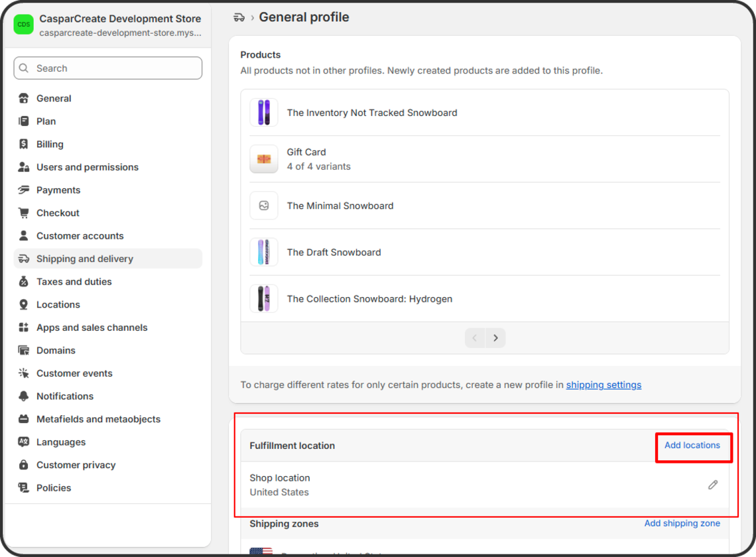Select the Gift Card product thumbnail
This screenshot has width=756, height=557.
click(x=264, y=159)
